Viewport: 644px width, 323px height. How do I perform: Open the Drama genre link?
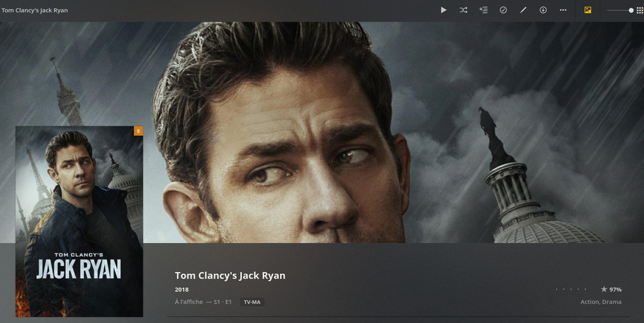612,302
